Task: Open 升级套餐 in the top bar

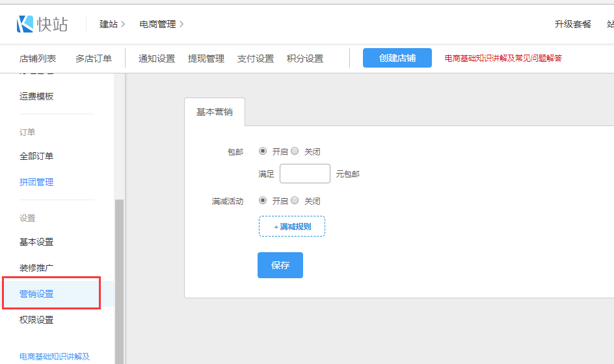Action: pos(572,24)
